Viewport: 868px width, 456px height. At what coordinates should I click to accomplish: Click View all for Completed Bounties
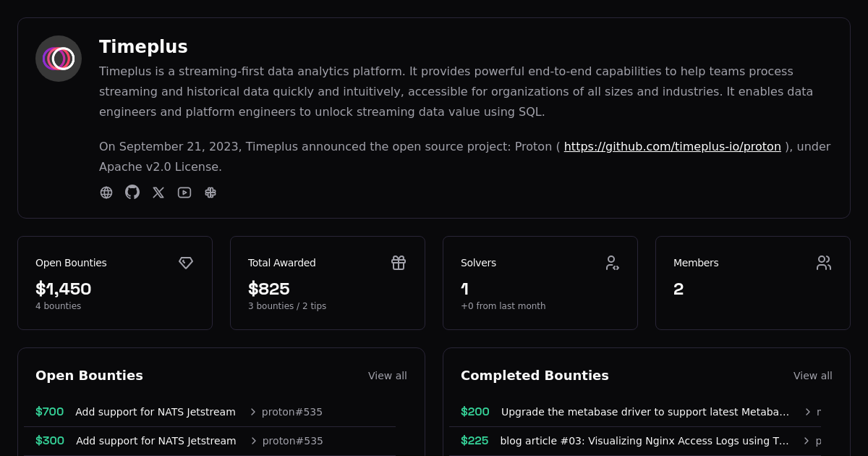812,376
